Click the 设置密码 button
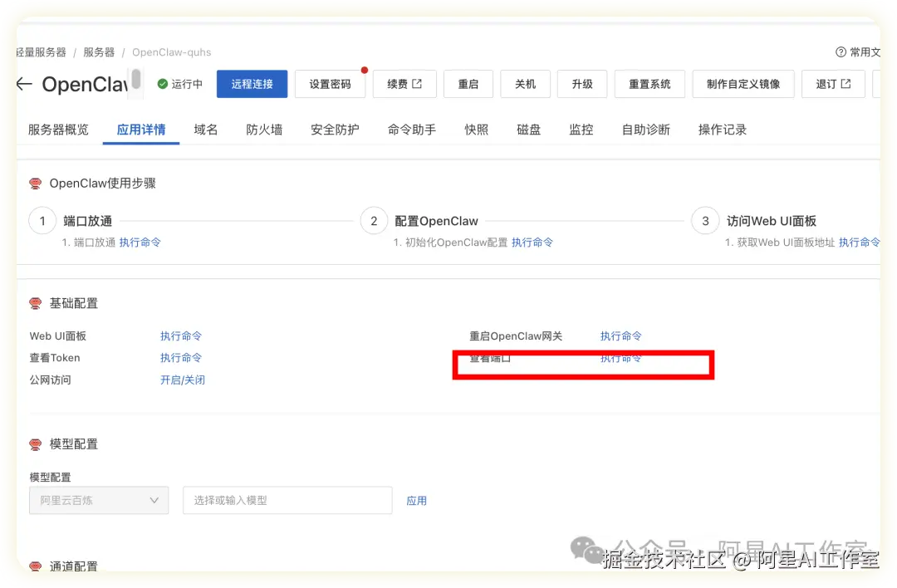Screen dimensions: 897x588 point(330,84)
